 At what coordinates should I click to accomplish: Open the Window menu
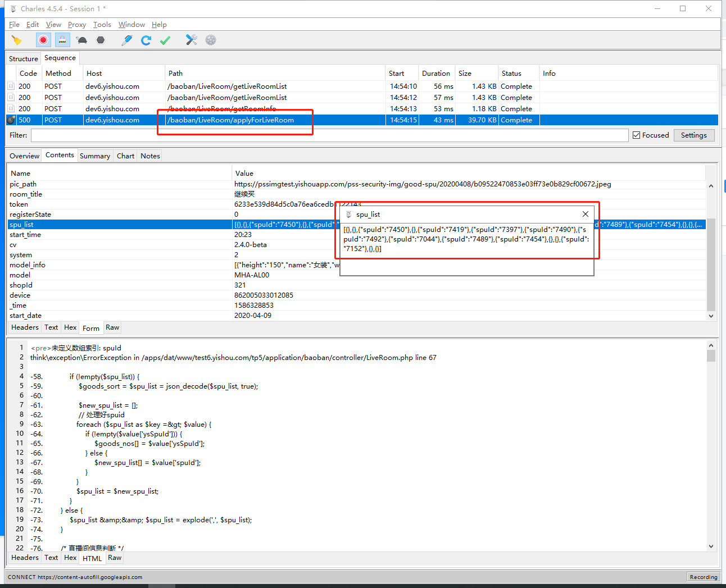point(131,25)
